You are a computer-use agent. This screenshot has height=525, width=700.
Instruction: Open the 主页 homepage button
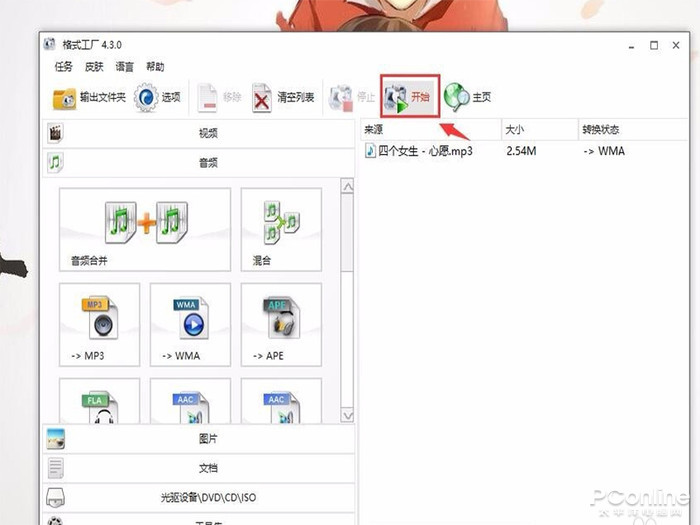[x=468, y=97]
